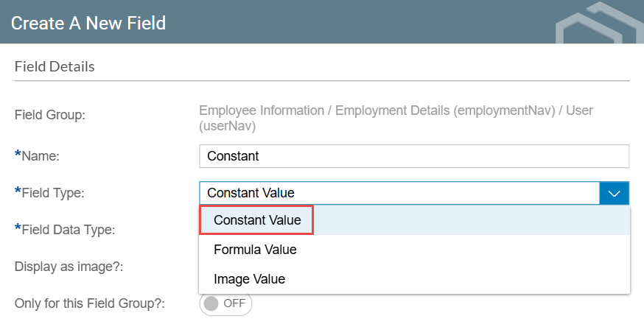Click the Field Type dropdown arrow button
This screenshot has width=644, height=327.
(x=614, y=193)
